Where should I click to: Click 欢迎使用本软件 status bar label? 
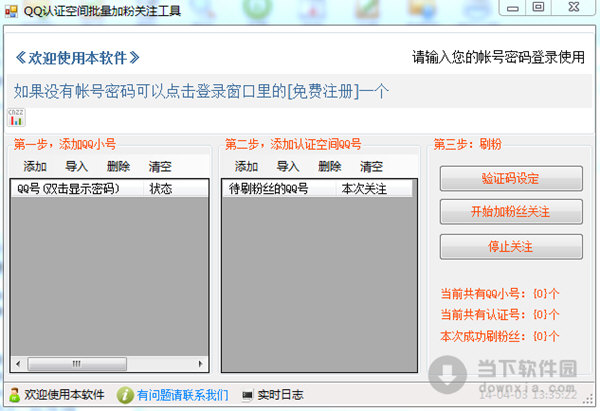tap(64, 395)
